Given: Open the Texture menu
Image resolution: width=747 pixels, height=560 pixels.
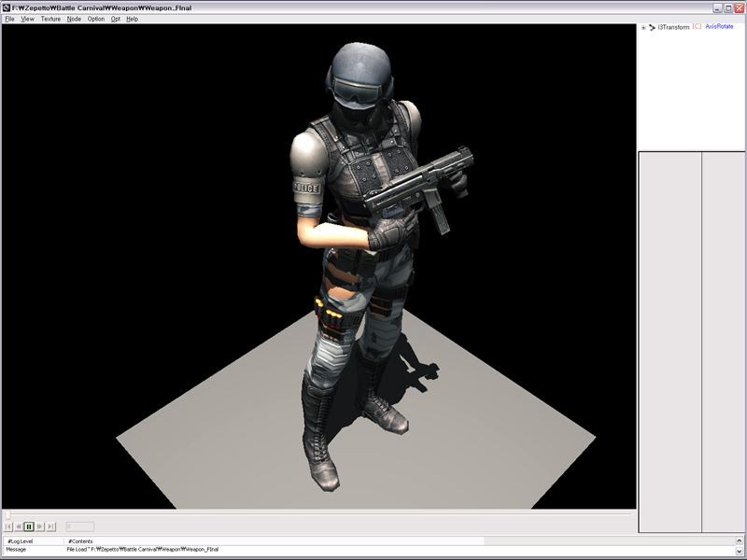Looking at the screenshot, I should coord(50,19).
